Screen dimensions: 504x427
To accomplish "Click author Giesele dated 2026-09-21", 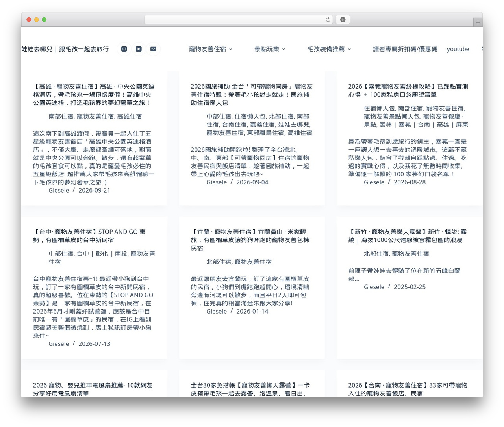I will click(59, 190).
